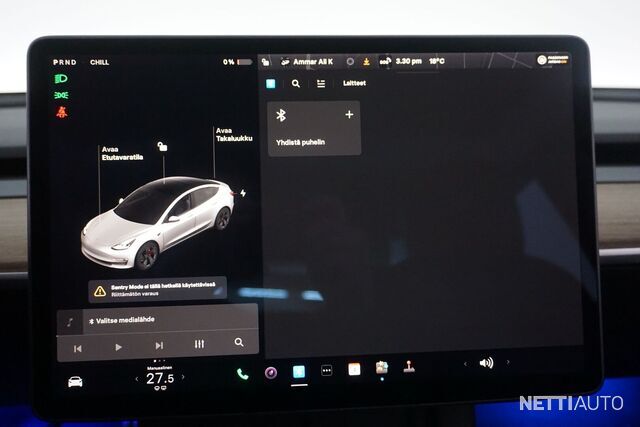Add a Bluetooth device with the plus

coord(349,115)
